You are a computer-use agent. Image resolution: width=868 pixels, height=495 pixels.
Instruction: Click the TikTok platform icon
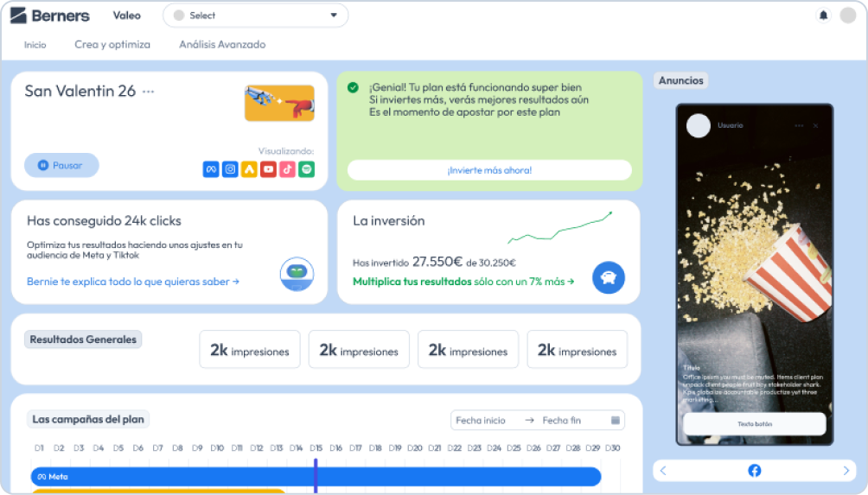[287, 169]
